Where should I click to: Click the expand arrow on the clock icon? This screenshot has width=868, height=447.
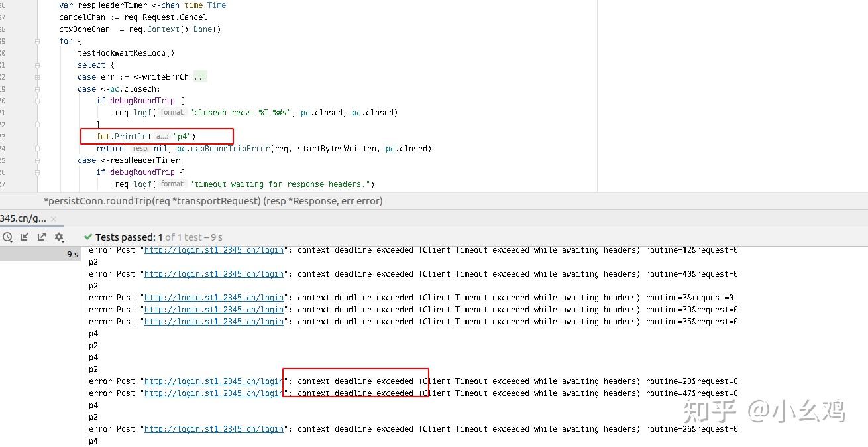pyautogui.click(x=11, y=240)
